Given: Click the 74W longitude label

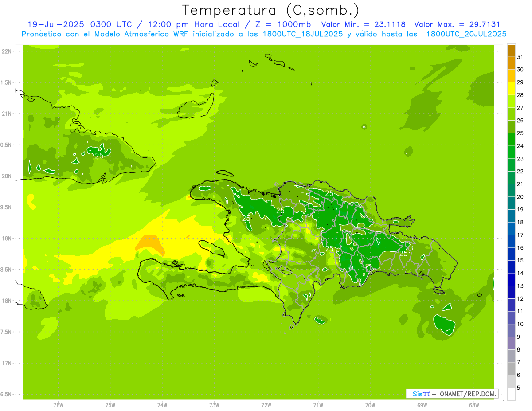Looking at the screenshot, I should click(x=162, y=405).
